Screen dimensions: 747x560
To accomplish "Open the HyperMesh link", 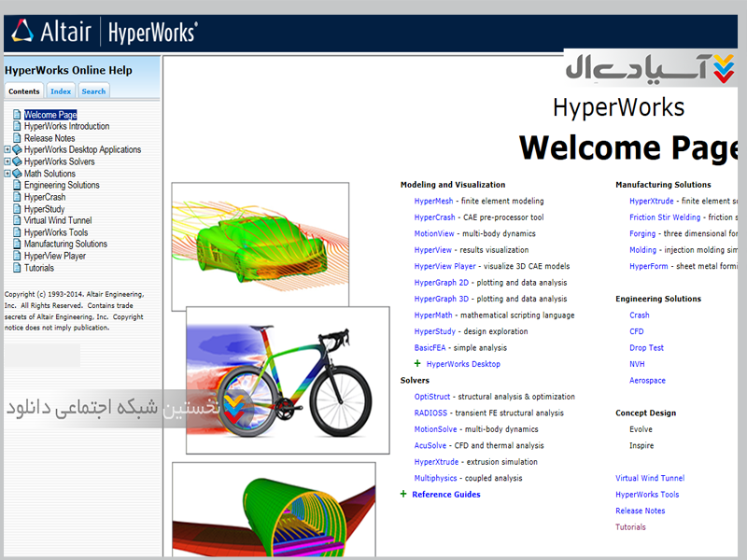I will click(433, 202).
